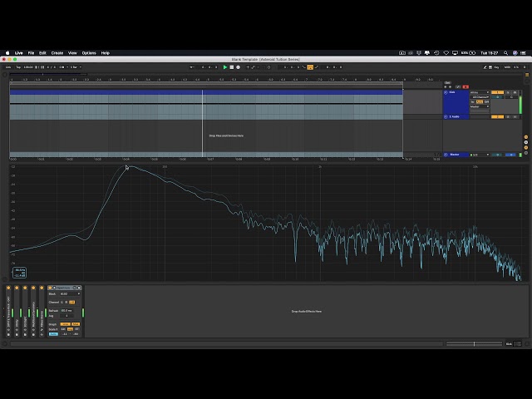The image size is (532, 399).
Task: Arm the Kick track for recording
Action: click(x=515, y=92)
